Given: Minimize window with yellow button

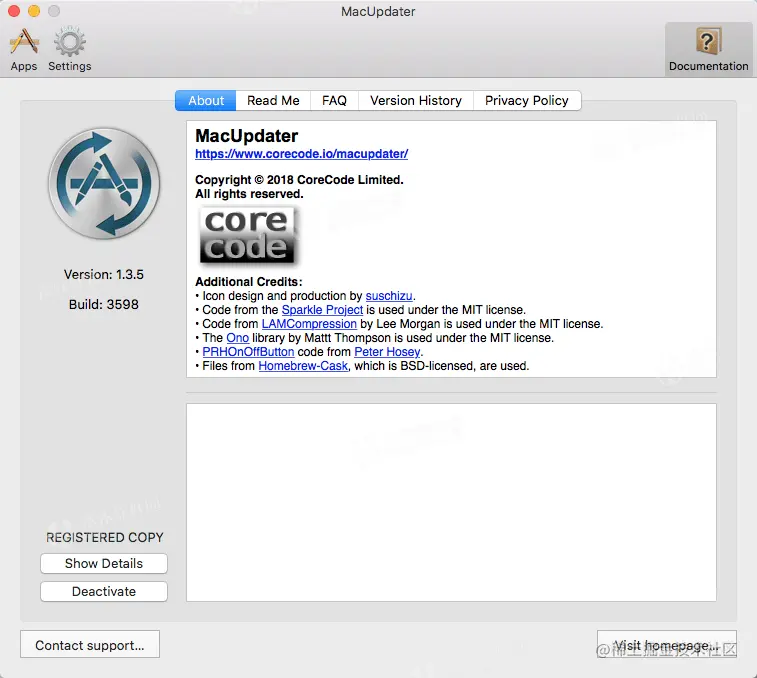Looking at the screenshot, I should pyautogui.click(x=34, y=11).
